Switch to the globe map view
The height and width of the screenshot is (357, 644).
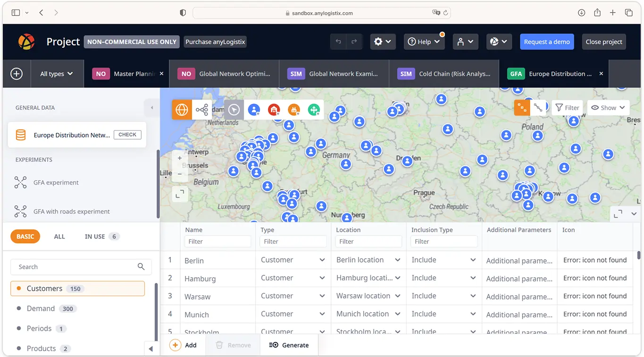pyautogui.click(x=182, y=110)
